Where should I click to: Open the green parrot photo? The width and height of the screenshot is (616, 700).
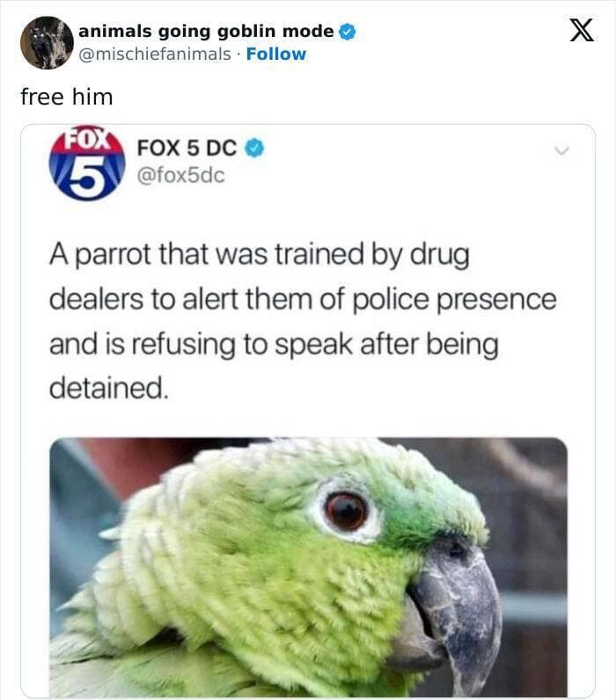308,567
